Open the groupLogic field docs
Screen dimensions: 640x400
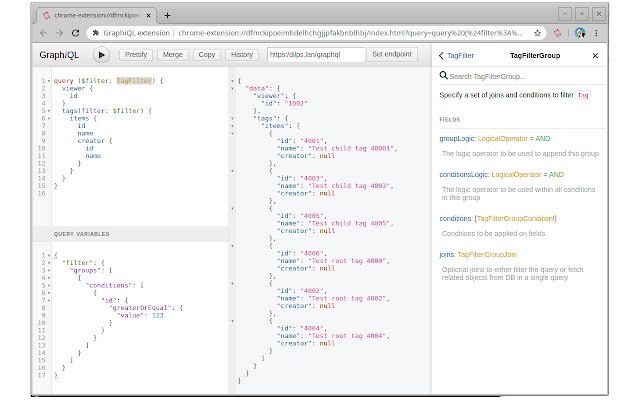click(457, 139)
